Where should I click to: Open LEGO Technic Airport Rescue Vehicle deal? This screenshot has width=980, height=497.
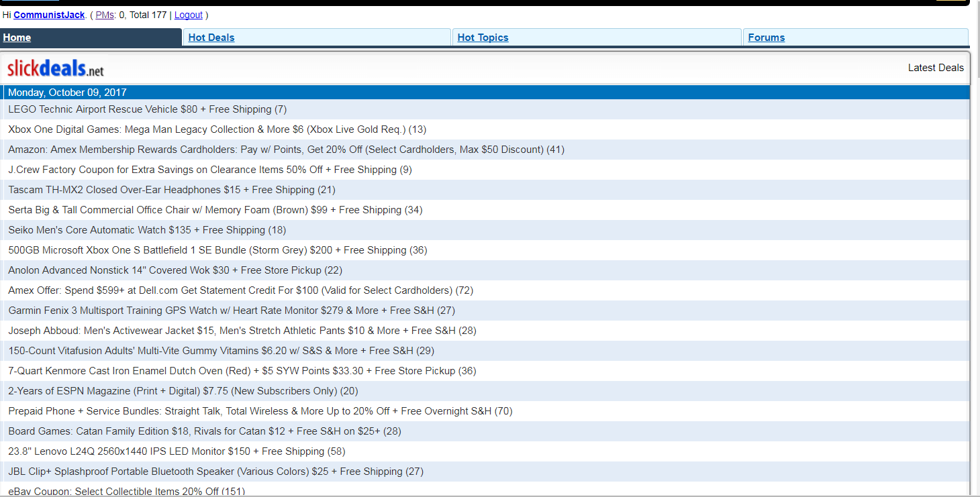coord(147,109)
